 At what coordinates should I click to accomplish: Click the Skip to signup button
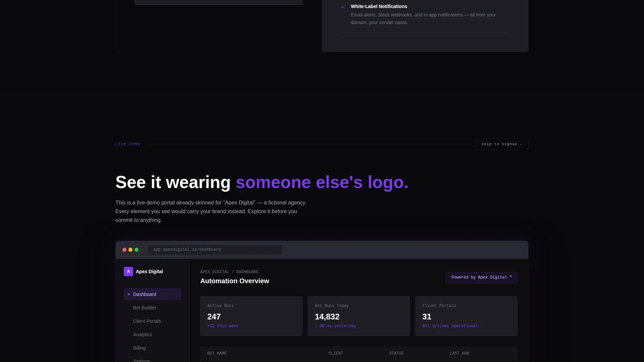tap(501, 144)
